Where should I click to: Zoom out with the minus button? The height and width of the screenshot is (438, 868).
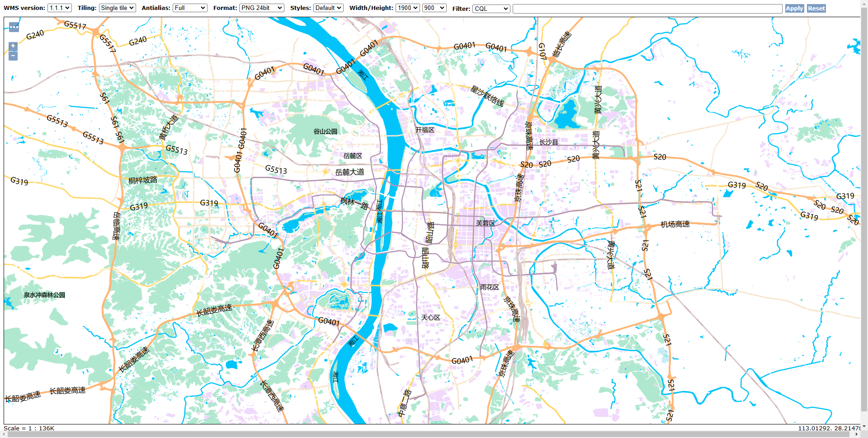point(13,56)
